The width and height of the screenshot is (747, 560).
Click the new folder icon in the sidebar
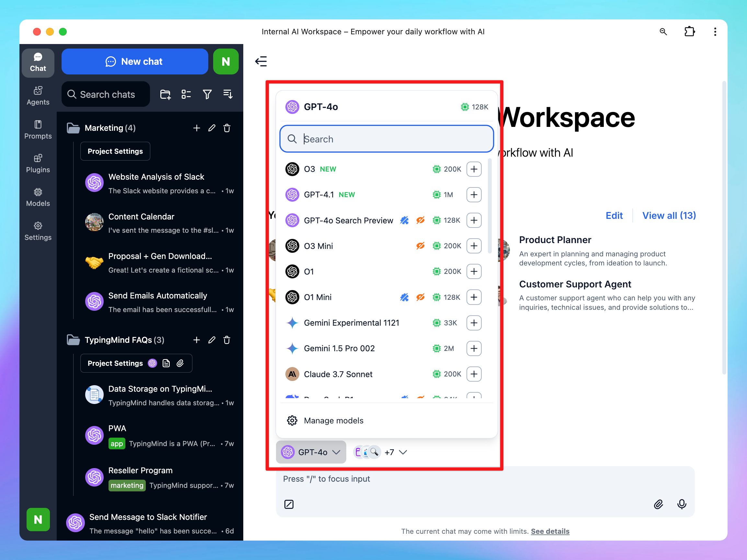pos(165,94)
